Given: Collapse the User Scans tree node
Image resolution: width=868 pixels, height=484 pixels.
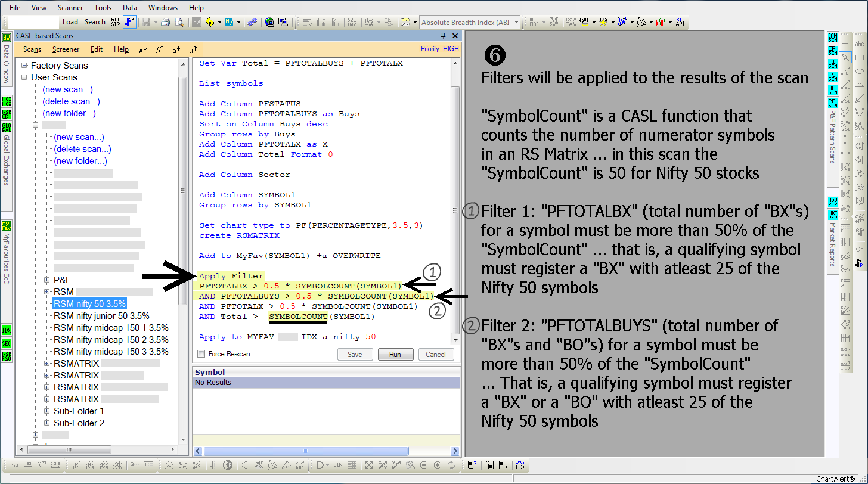Looking at the screenshot, I should [24, 77].
